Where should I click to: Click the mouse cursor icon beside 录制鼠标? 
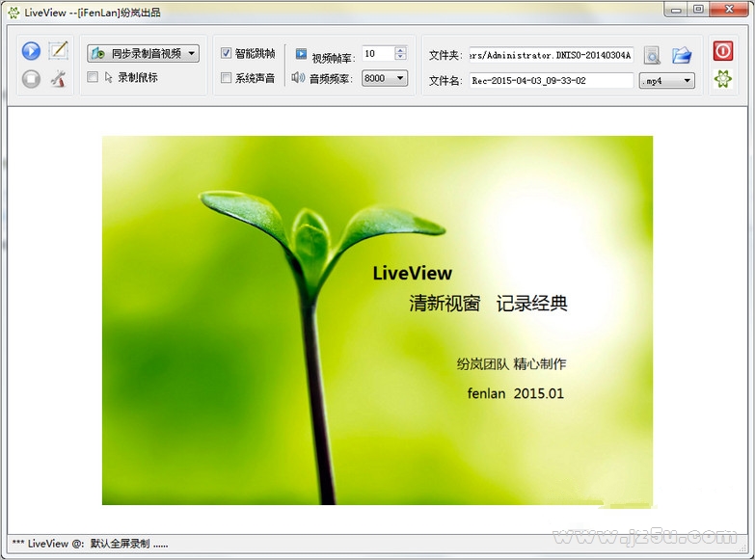coord(108,77)
